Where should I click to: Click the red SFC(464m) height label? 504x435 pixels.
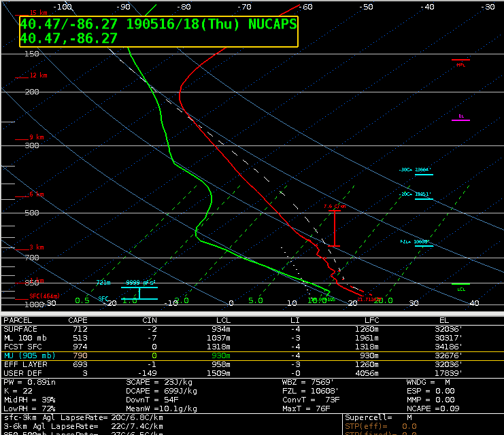pyautogui.click(x=44, y=296)
